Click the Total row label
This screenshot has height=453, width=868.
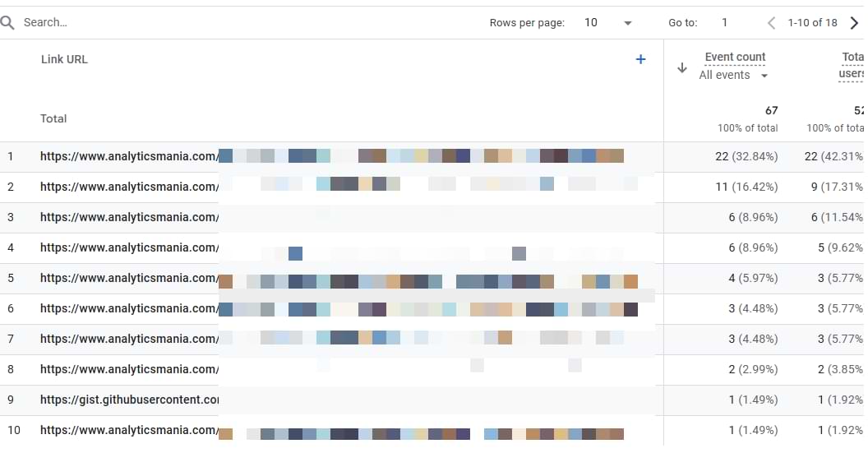pos(53,118)
